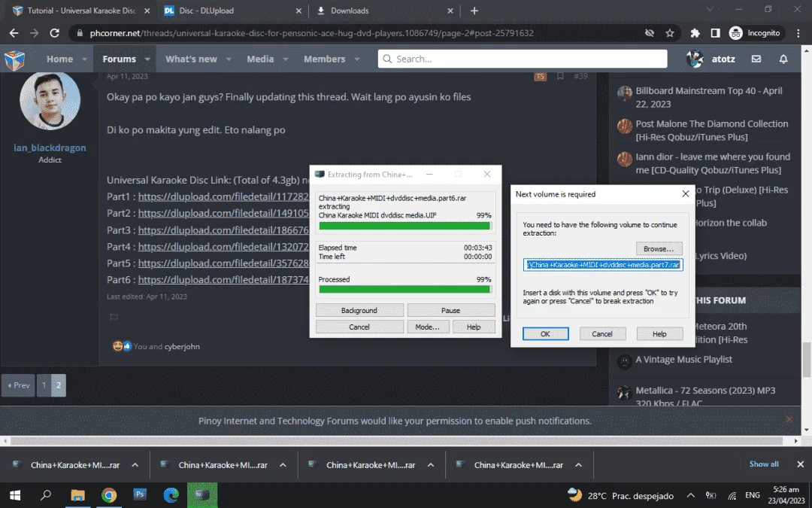The image size is (812, 508).
Task: Bookmark post #39 with bookmark icon
Action: pos(560,76)
